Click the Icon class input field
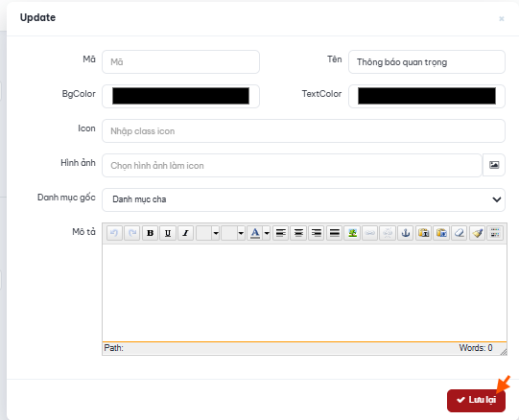Screen dimensions: 519x420 [x=303, y=131]
